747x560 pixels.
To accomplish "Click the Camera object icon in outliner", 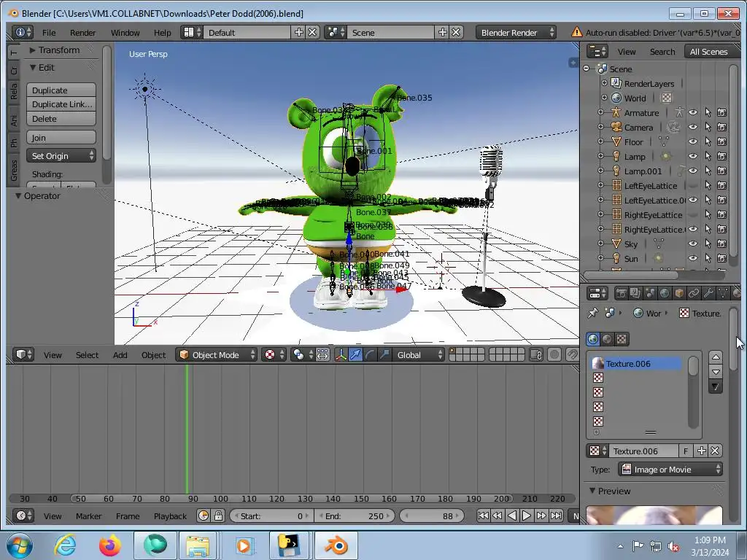I will point(616,127).
